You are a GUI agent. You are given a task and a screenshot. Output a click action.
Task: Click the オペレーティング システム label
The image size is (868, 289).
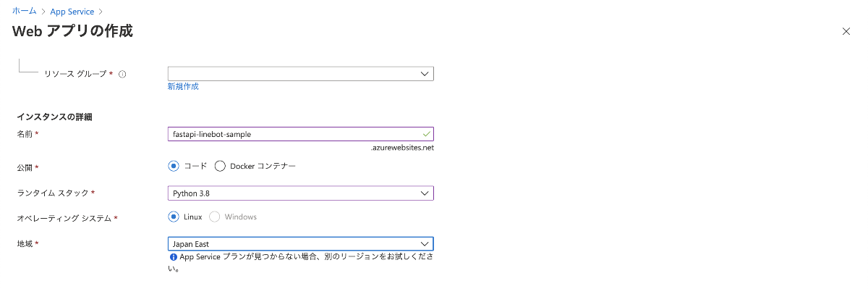[x=64, y=217]
